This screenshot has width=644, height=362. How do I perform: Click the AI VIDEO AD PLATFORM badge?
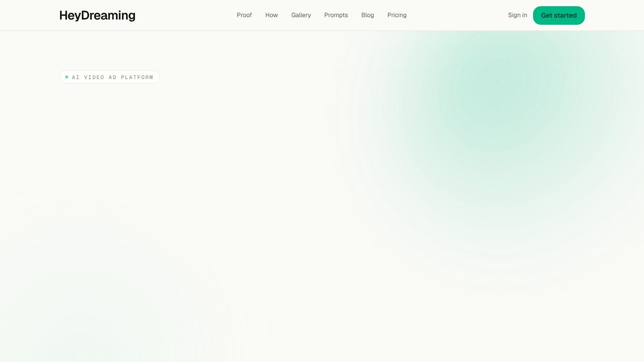point(110,77)
